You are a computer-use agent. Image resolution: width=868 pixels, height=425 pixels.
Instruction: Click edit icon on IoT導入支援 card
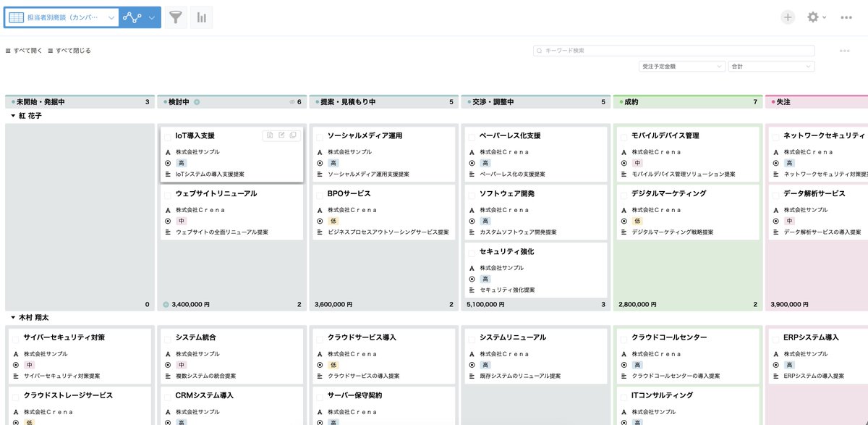click(x=281, y=135)
